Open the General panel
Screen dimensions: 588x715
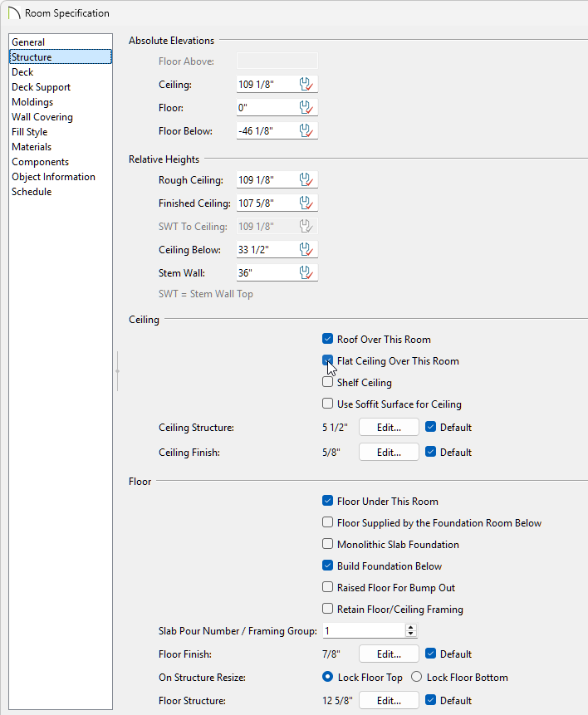(61, 42)
